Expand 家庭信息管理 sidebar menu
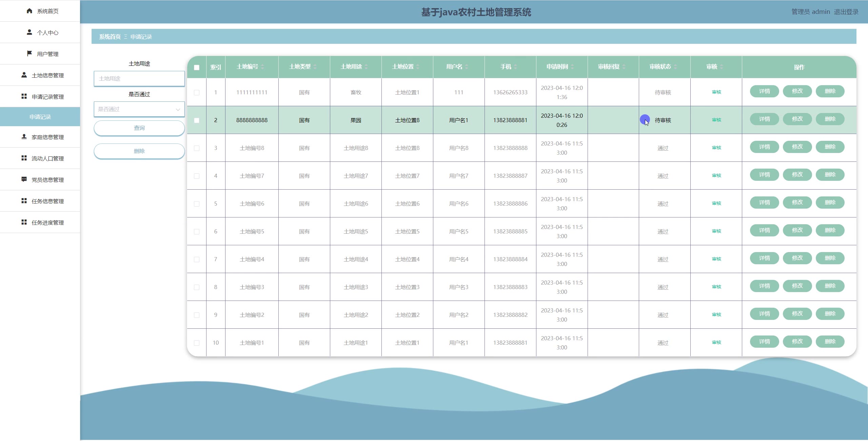Screen dimensions: 868x441 tap(40, 137)
